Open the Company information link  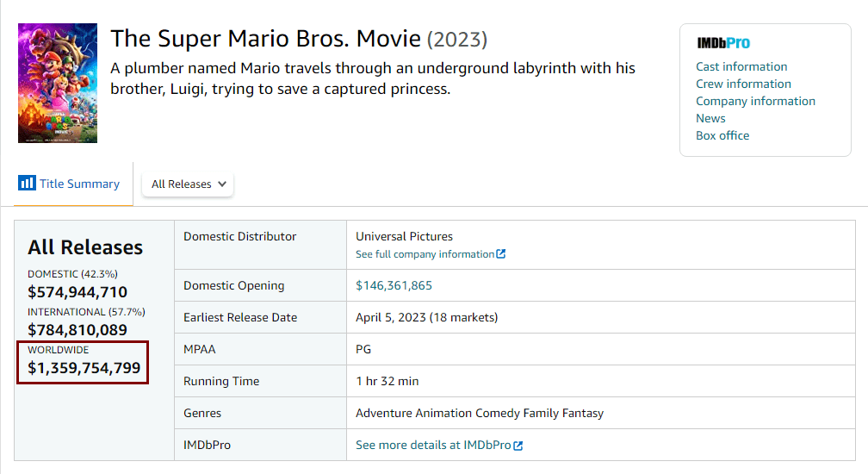coord(755,101)
